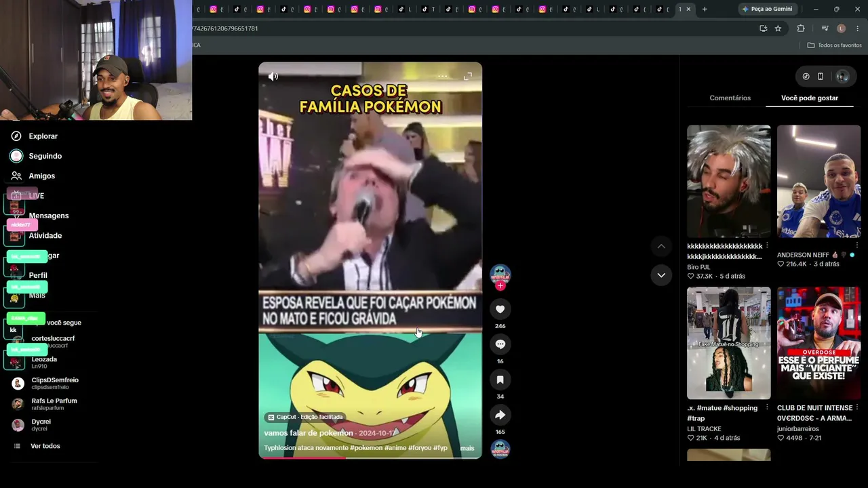This screenshot has height=488, width=868.
Task: Open the #foryou hashtag
Action: tap(420, 448)
